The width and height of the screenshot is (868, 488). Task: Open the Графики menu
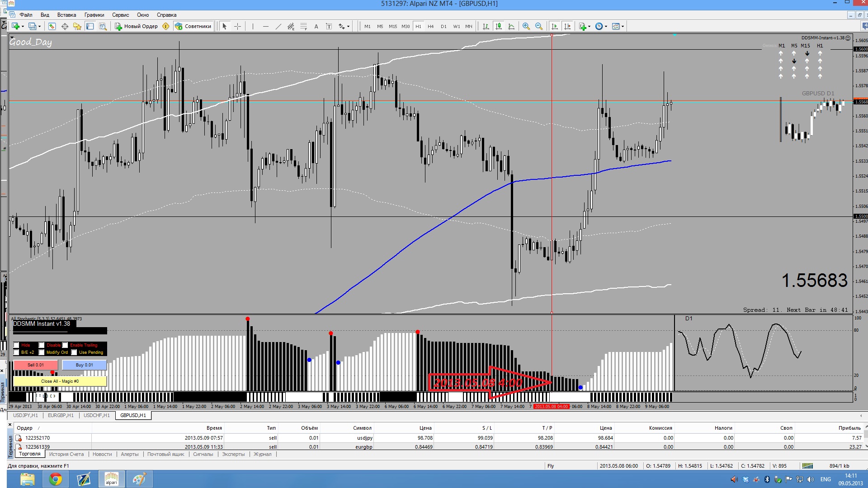(94, 15)
